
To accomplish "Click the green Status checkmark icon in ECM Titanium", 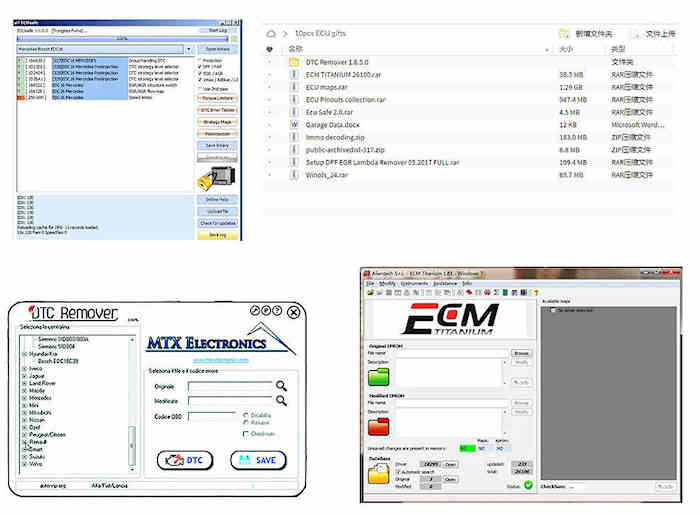I will tap(528, 485).
